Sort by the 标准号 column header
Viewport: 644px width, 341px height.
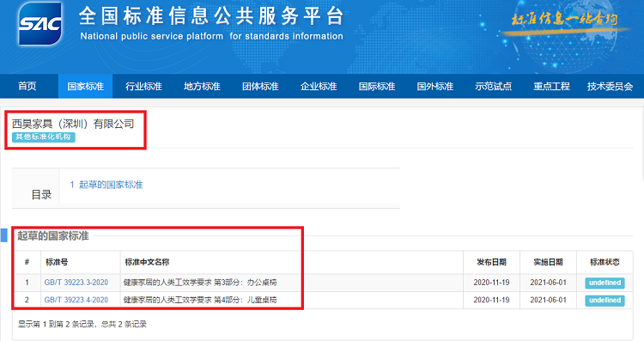coord(57,262)
